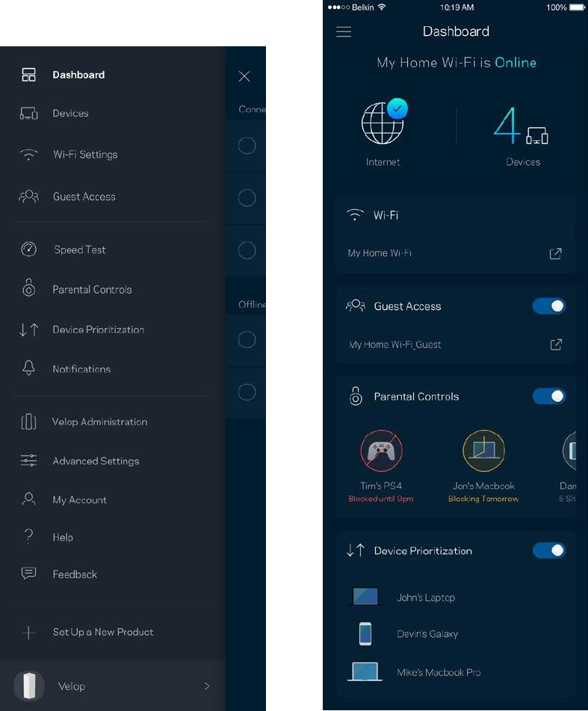Image resolution: width=588 pixels, height=711 pixels.
Task: Open the hamburger menu on Dashboard
Action: click(x=344, y=31)
